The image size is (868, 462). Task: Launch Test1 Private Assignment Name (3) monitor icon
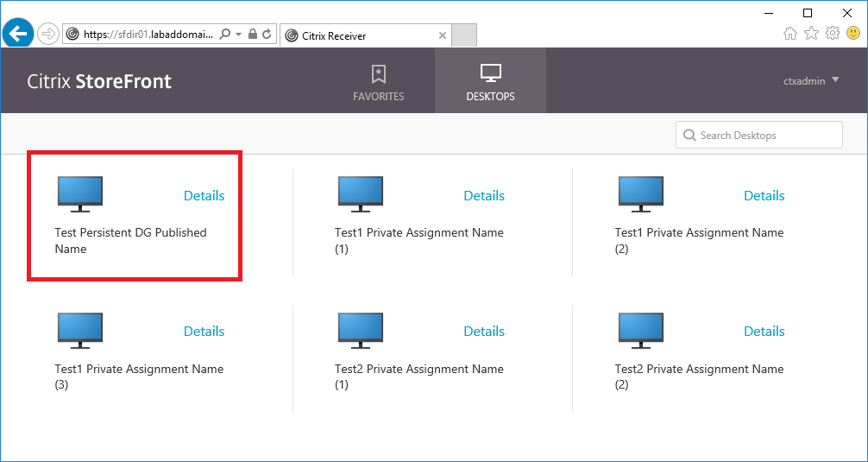[x=79, y=330]
